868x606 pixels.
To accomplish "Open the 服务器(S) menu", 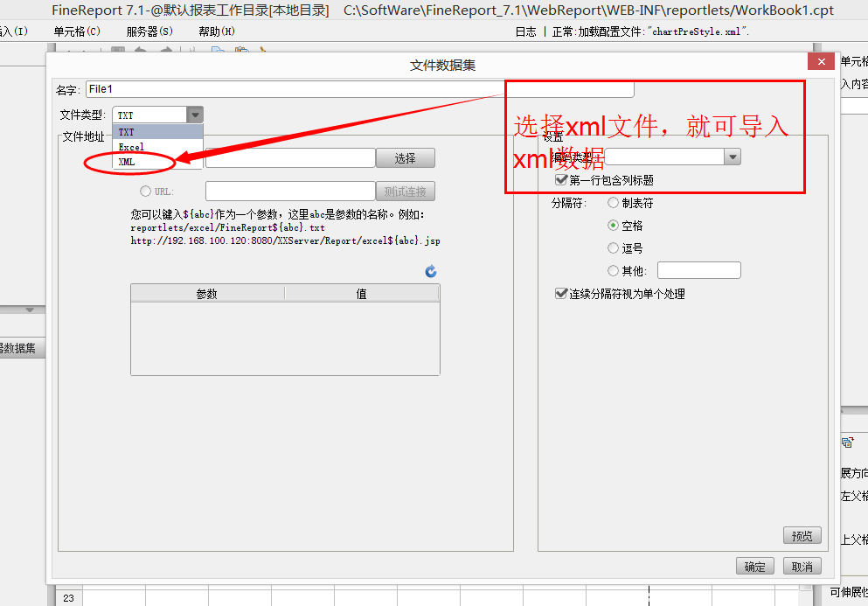I will (x=149, y=31).
